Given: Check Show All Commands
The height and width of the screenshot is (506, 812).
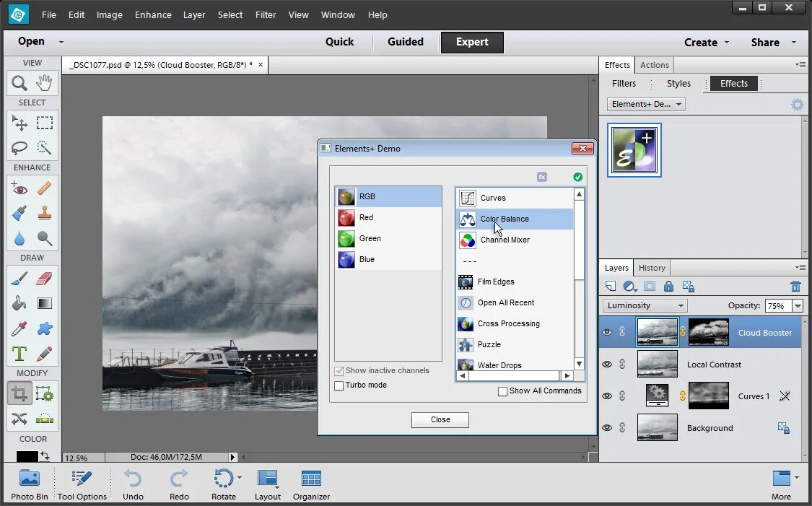Looking at the screenshot, I should click(502, 391).
